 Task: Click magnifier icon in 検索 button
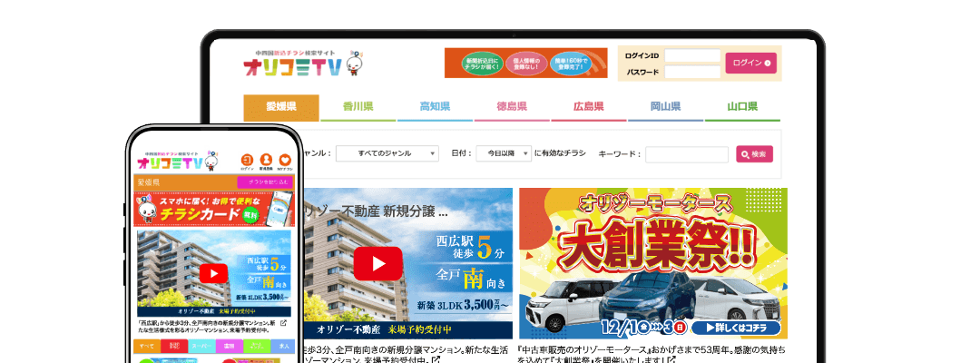pyautogui.click(x=745, y=154)
